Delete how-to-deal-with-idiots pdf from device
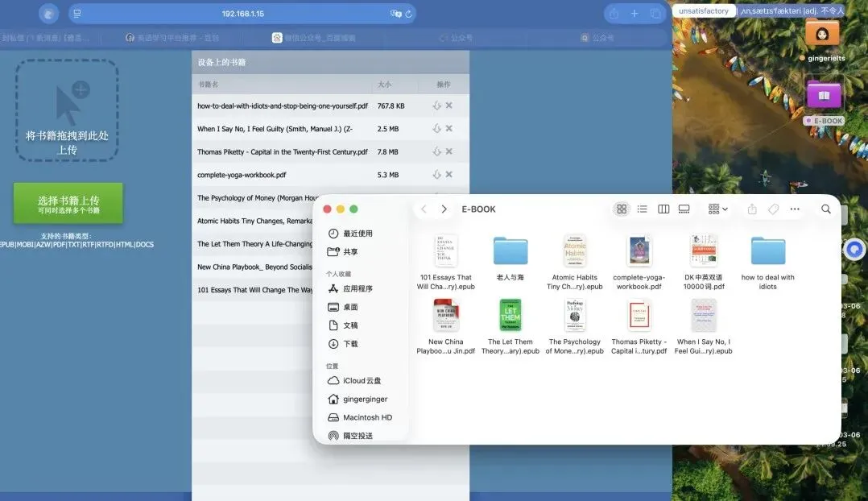Viewport: 868px width, 501px height. click(449, 106)
